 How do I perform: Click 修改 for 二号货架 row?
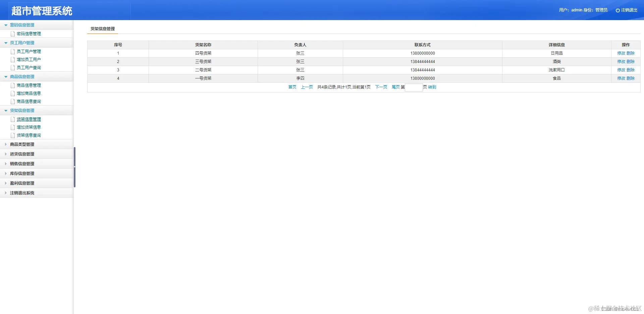point(621,70)
